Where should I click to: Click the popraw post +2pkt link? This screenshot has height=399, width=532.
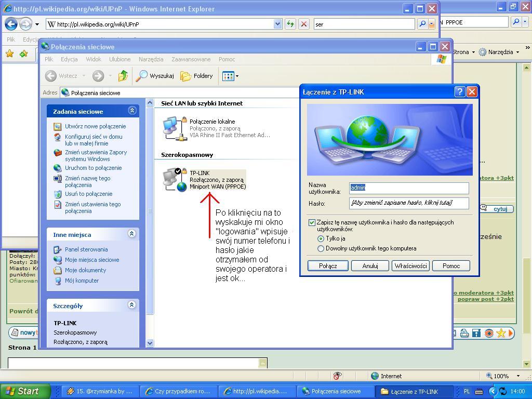tap(486, 299)
